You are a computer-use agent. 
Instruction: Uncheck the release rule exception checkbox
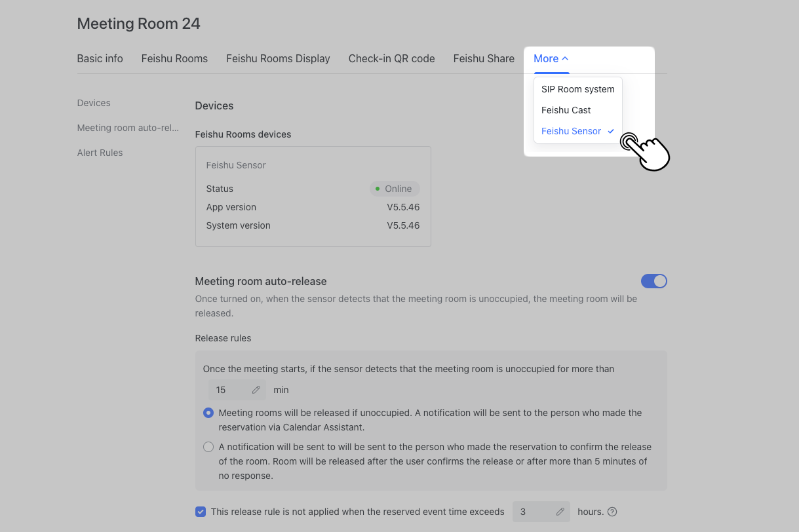coord(200,511)
